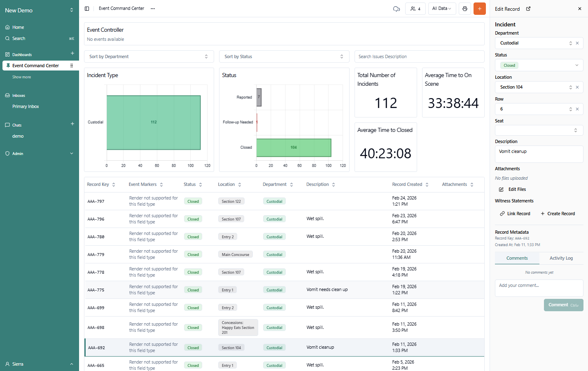Click the Edit Files button
This screenshot has width=588, height=371.
[513, 189]
